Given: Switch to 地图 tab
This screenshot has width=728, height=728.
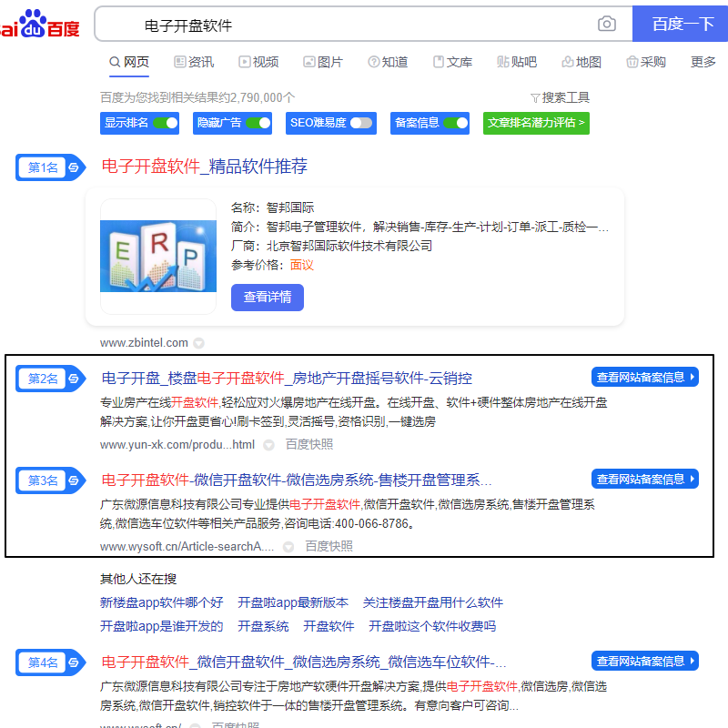Looking at the screenshot, I should click(x=581, y=62).
